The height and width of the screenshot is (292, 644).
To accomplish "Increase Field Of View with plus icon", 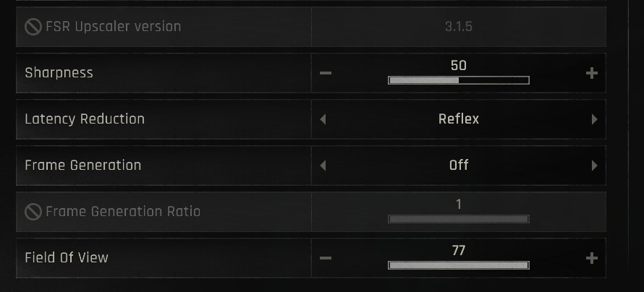I will [x=591, y=258].
